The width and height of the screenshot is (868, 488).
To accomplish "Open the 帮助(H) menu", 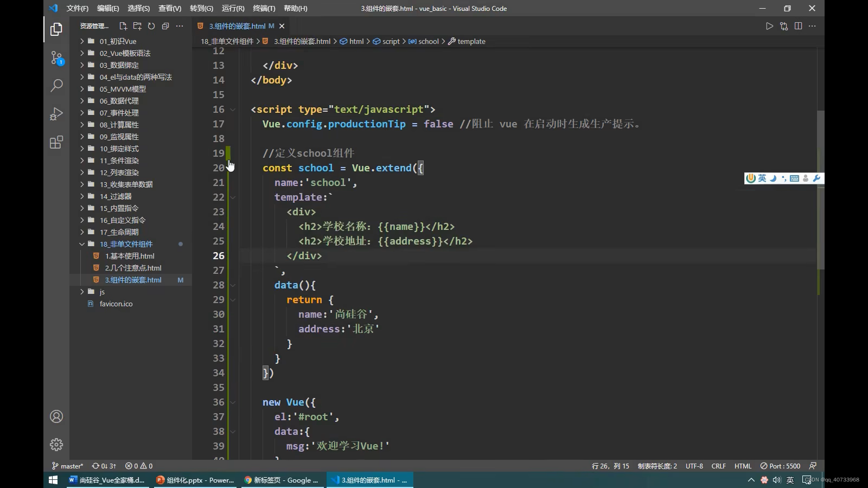I will pos(295,8).
